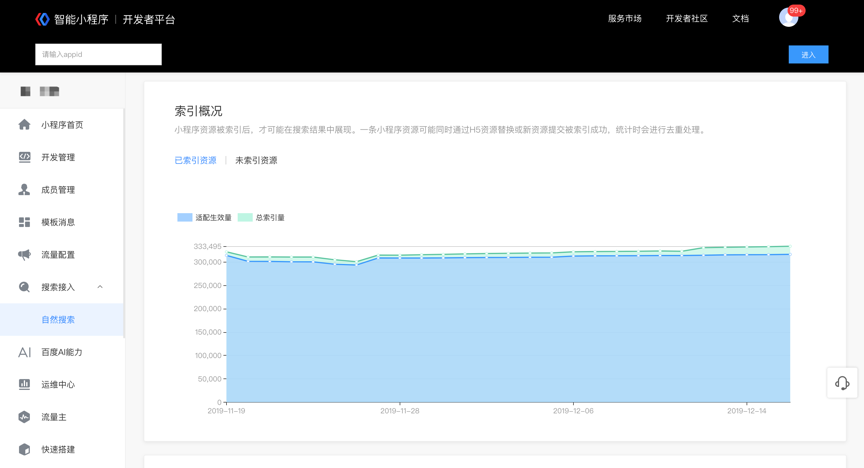Click the template icon for 模板消息
864x468 pixels.
coord(24,222)
